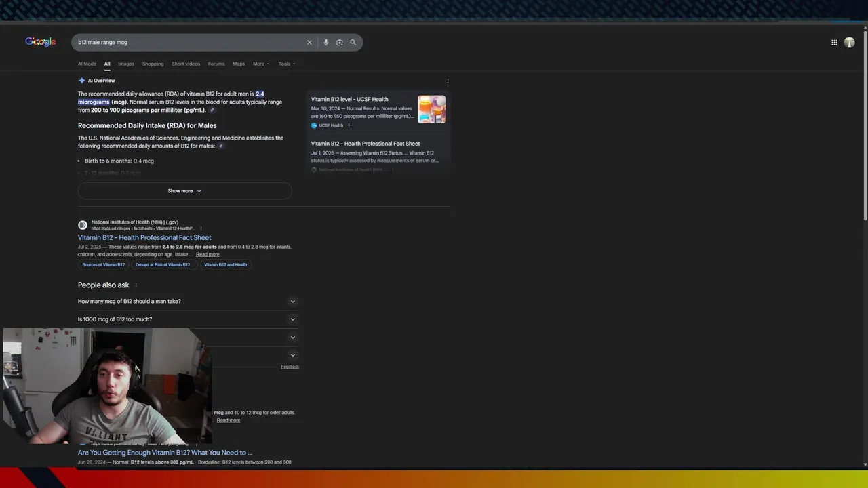Screen dimensions: 868x488
Task: Open the More dropdown menu
Action: [x=261, y=64]
